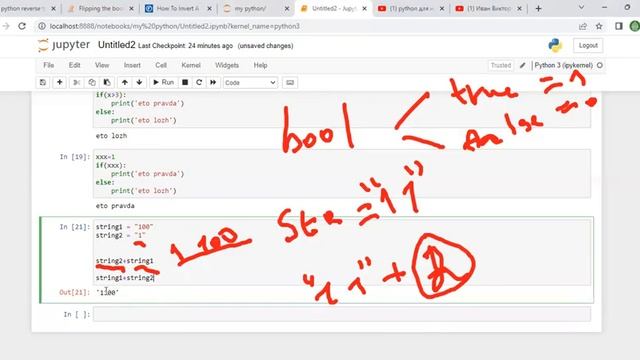Open the green profile avatar
The image size is (640, 360).
pyautogui.click(x=635, y=26)
